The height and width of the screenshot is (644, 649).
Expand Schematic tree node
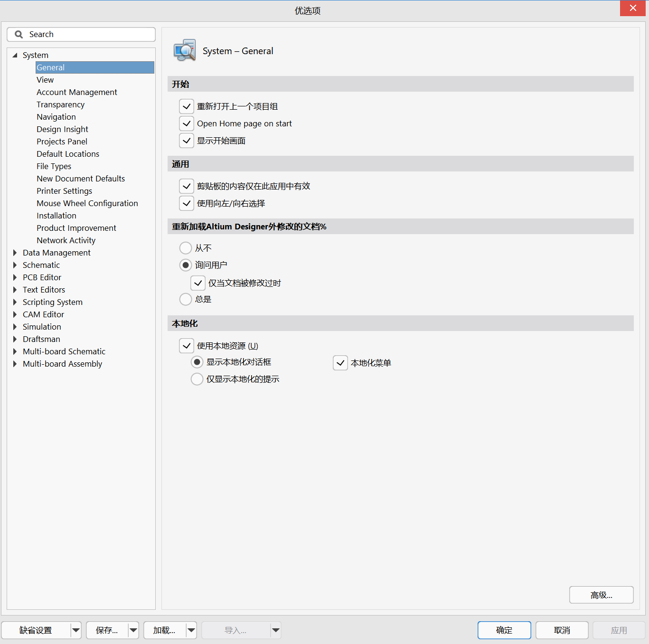(15, 265)
